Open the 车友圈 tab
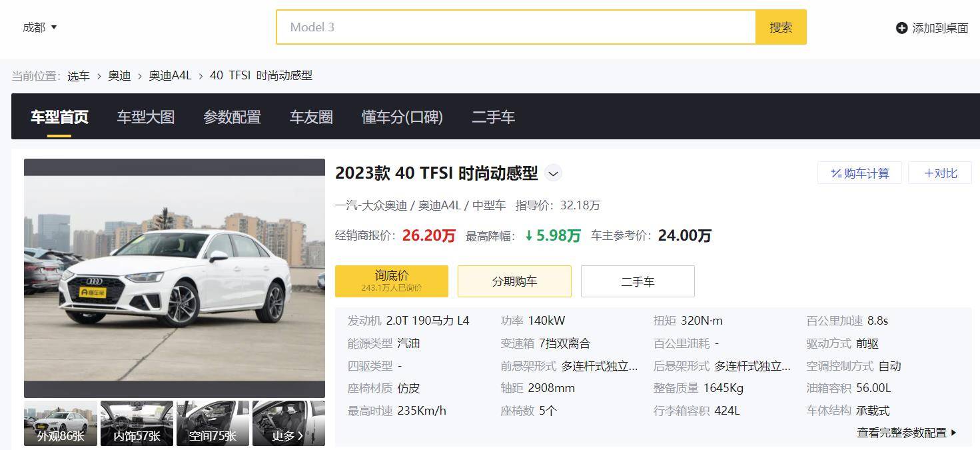 310,117
